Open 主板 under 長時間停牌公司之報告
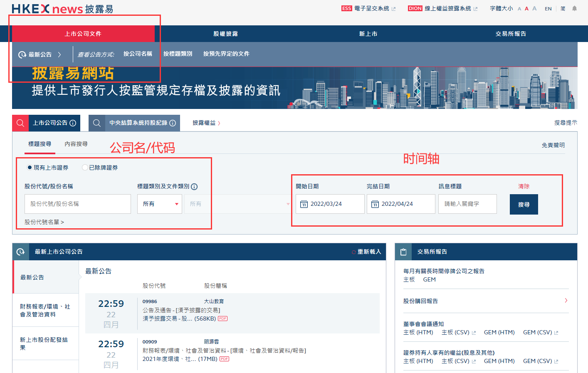Viewport: 588px width, 373px height. 409,279
